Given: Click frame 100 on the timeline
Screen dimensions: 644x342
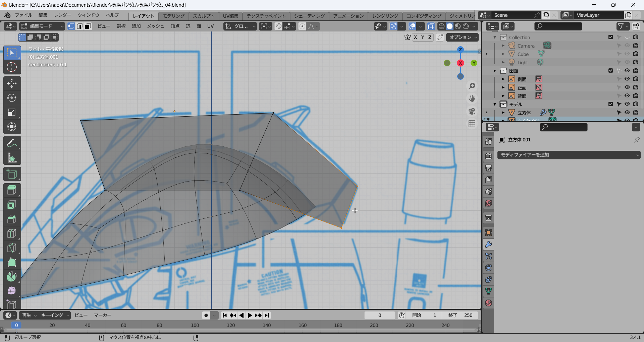Looking at the screenshot, I should [x=195, y=325].
